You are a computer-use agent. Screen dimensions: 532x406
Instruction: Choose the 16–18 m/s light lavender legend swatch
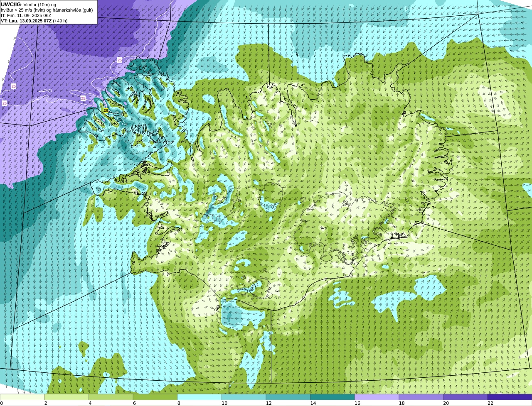(377, 397)
